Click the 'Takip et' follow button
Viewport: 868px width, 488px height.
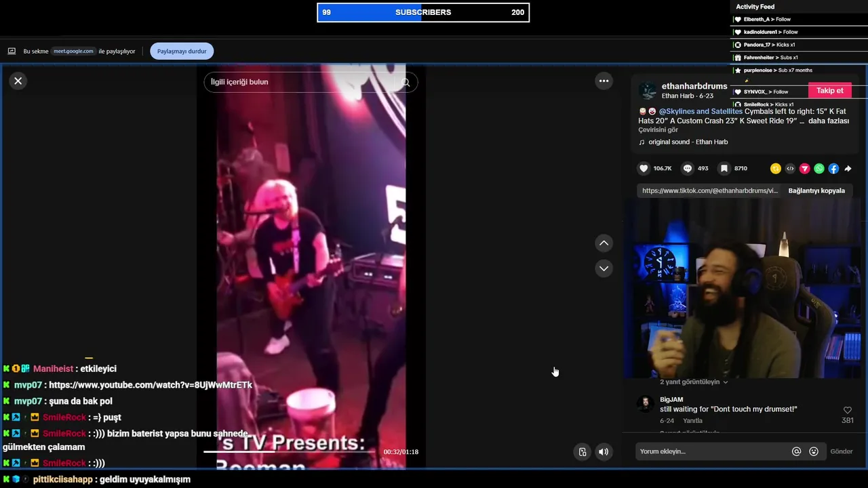tap(829, 91)
